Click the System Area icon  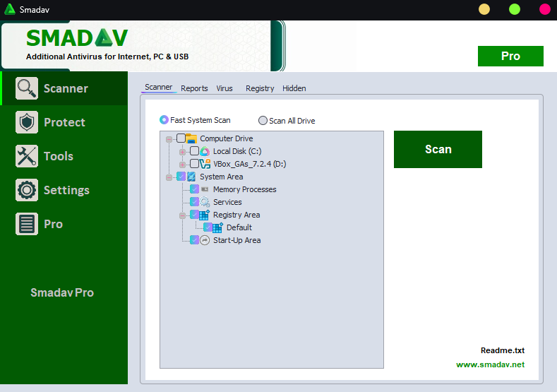click(x=191, y=177)
